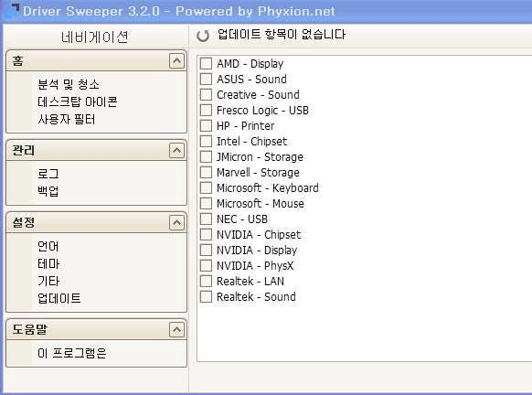
Task: Check the Marvell - Storage checkbox
Action: point(206,173)
